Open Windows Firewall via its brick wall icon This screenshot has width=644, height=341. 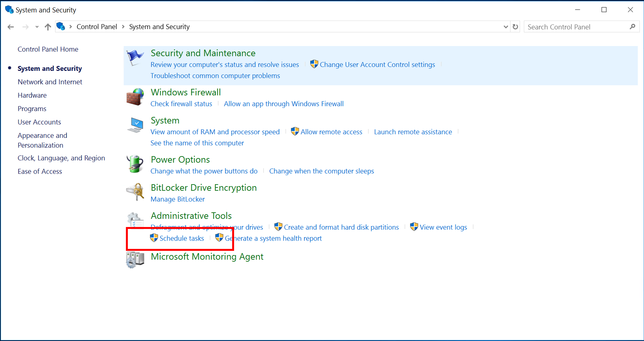tap(135, 97)
